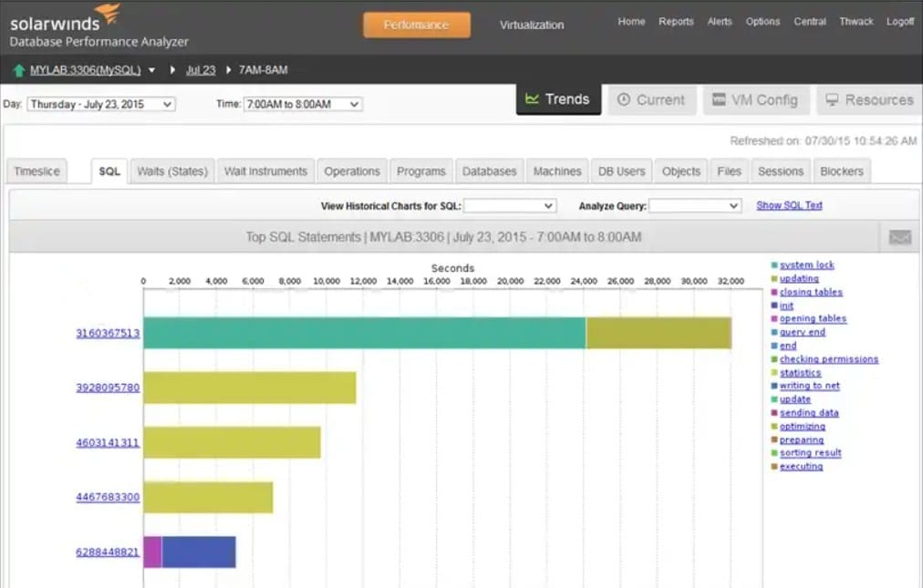Switch to the Databases tab
The width and height of the screenshot is (923, 588).
489,171
